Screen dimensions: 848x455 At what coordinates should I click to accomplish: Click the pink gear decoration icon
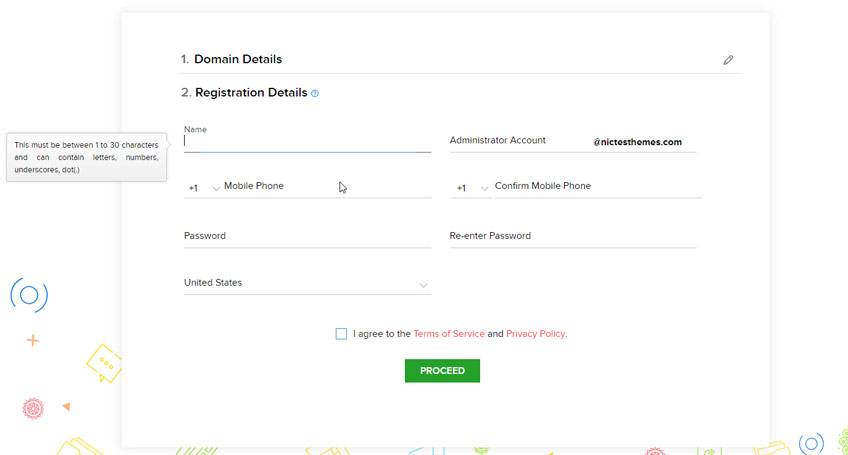[x=33, y=408]
